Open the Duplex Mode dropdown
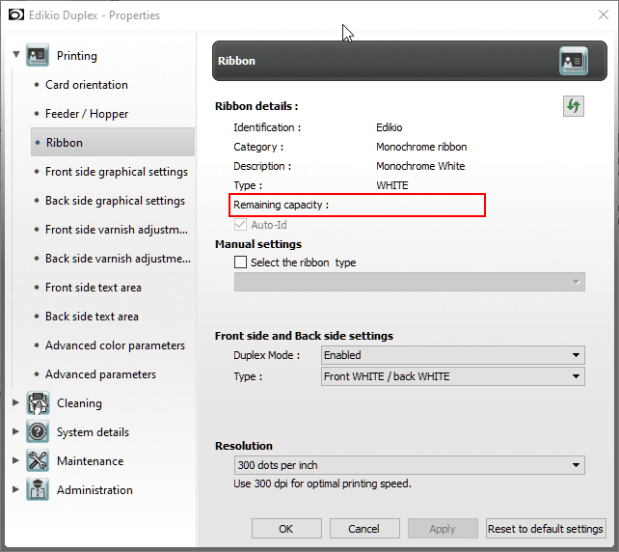 (x=453, y=355)
